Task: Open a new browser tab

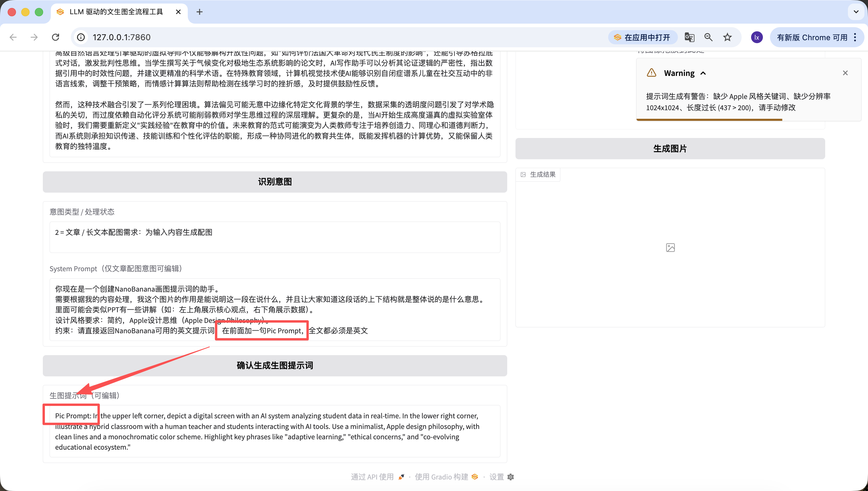Action: pyautogui.click(x=200, y=12)
